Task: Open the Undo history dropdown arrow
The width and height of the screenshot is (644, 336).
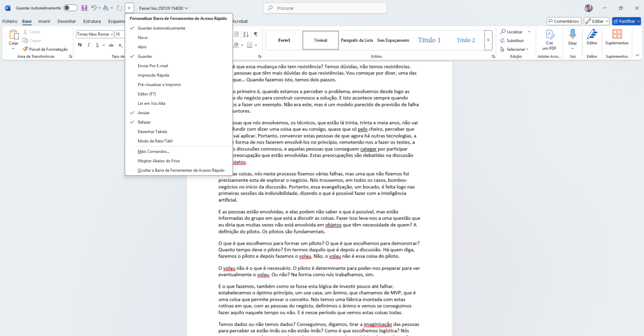Action: [99, 8]
